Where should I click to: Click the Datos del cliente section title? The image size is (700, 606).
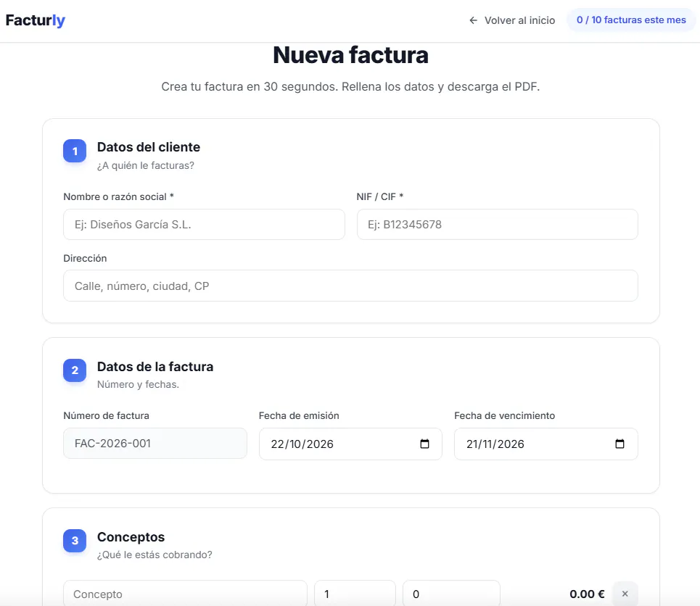[149, 147]
